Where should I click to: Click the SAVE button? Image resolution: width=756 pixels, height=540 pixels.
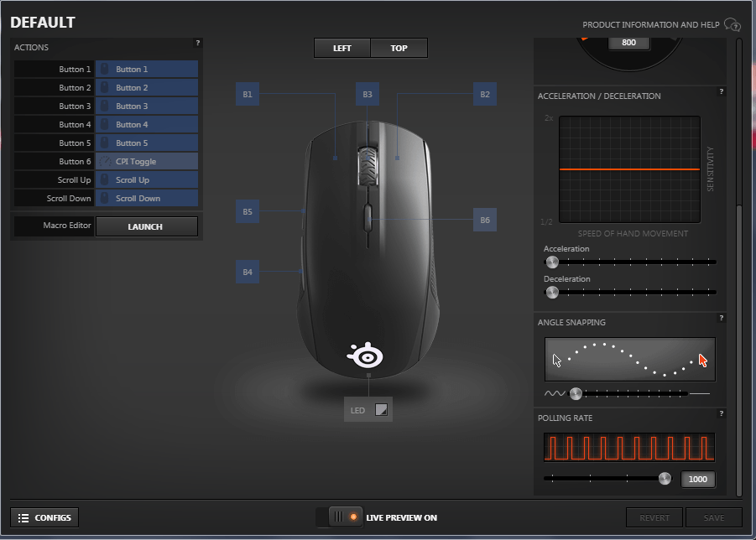713,518
